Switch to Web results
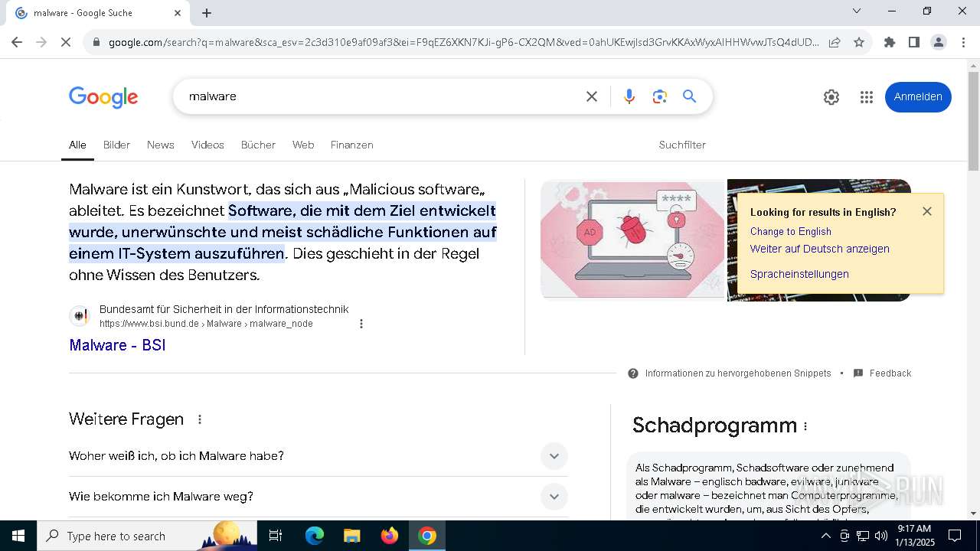 pyautogui.click(x=303, y=145)
